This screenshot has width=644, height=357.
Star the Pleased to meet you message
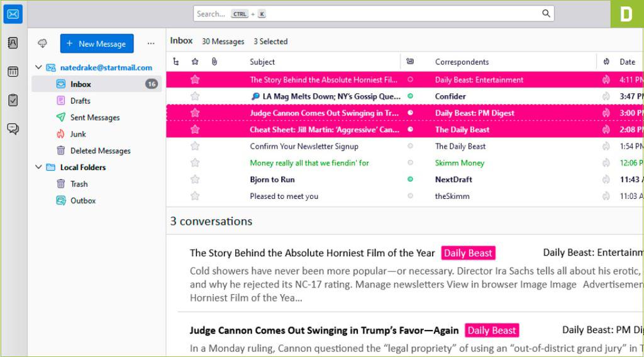point(195,196)
